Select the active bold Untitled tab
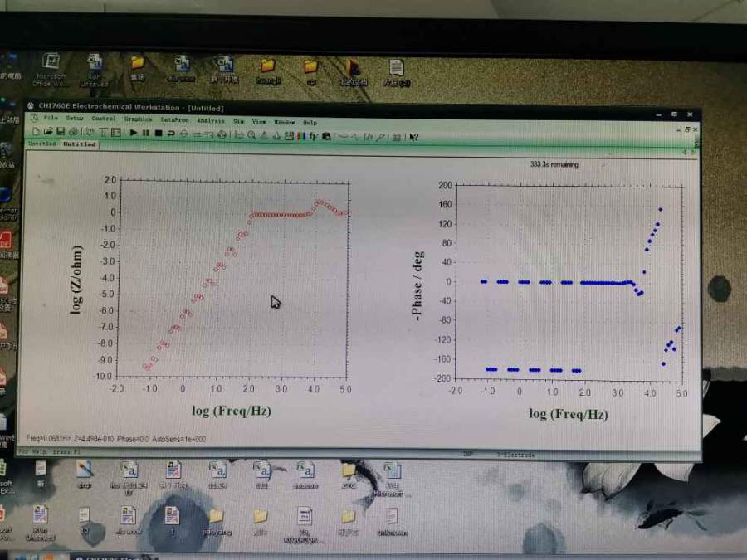The height and width of the screenshot is (560, 747). pos(80,144)
